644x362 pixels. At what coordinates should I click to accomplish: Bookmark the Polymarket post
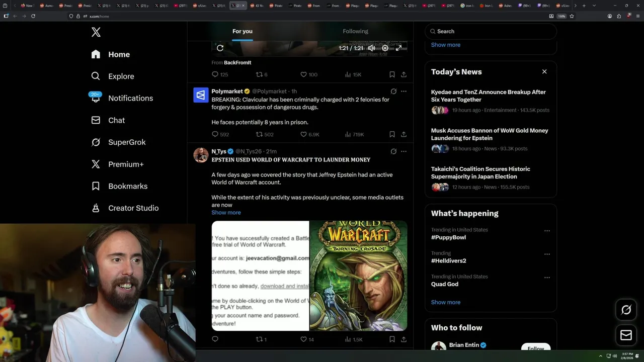coord(392,134)
